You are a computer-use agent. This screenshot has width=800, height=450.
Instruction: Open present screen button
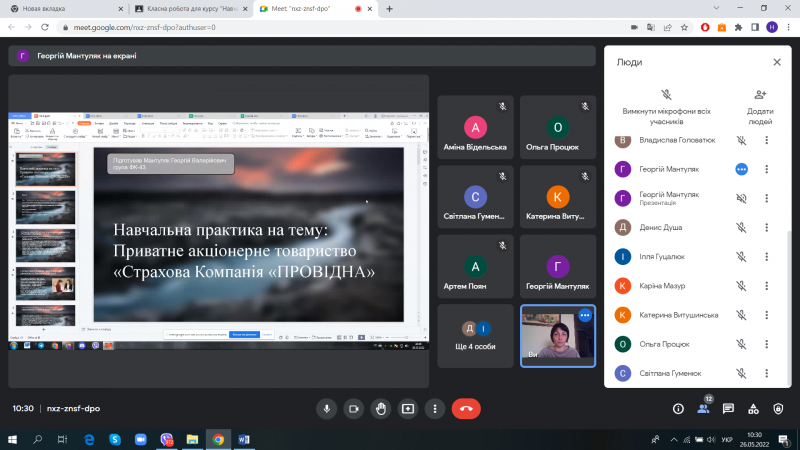point(408,409)
